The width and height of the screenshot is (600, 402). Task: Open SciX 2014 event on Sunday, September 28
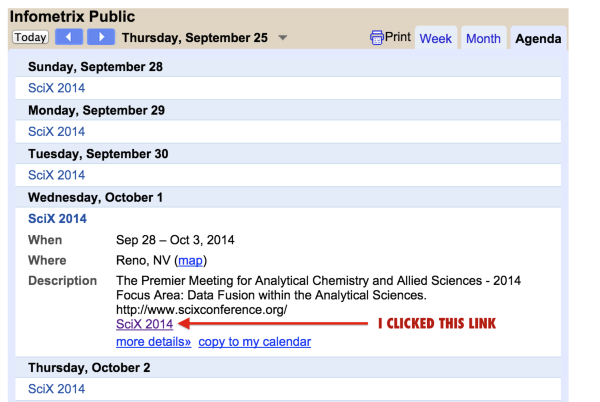click(57, 88)
